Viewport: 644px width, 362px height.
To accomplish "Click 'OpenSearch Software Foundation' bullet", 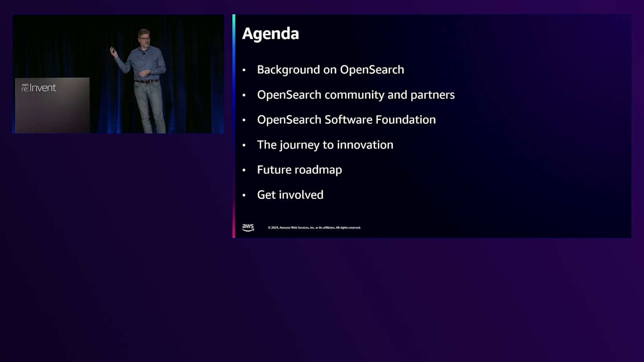I will [x=346, y=120].
